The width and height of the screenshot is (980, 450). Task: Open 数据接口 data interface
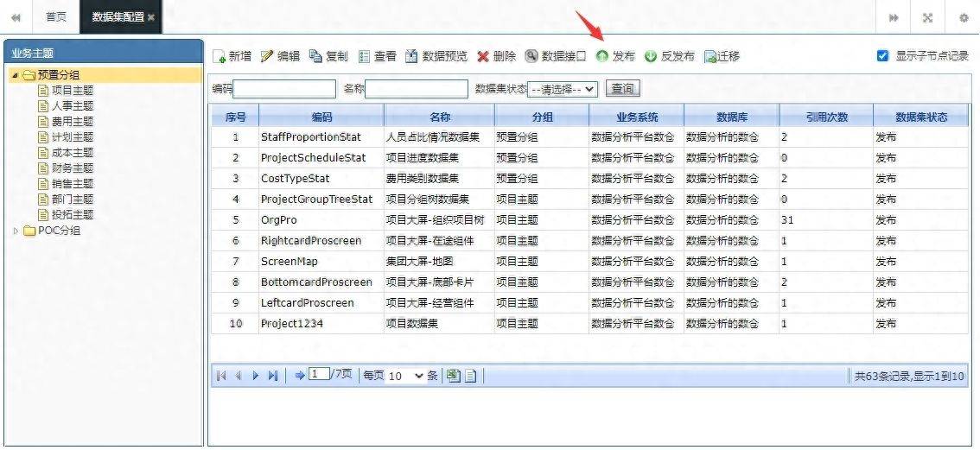click(556, 56)
